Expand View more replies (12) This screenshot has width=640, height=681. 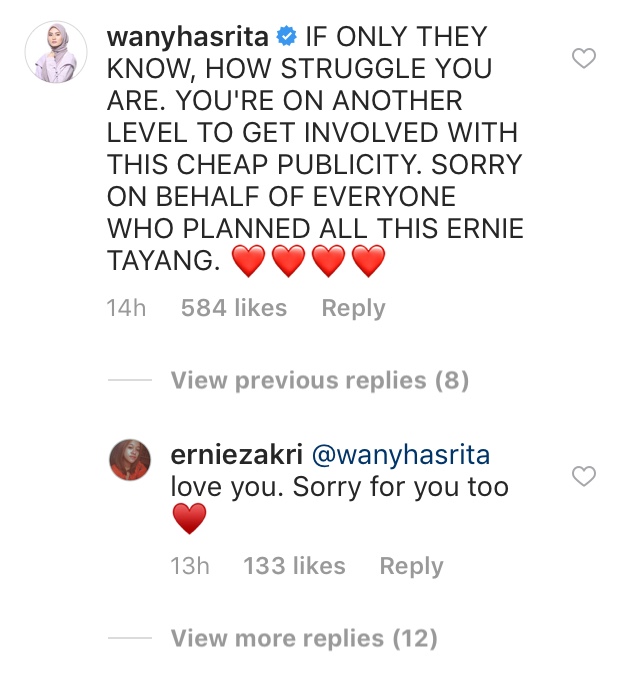304,638
